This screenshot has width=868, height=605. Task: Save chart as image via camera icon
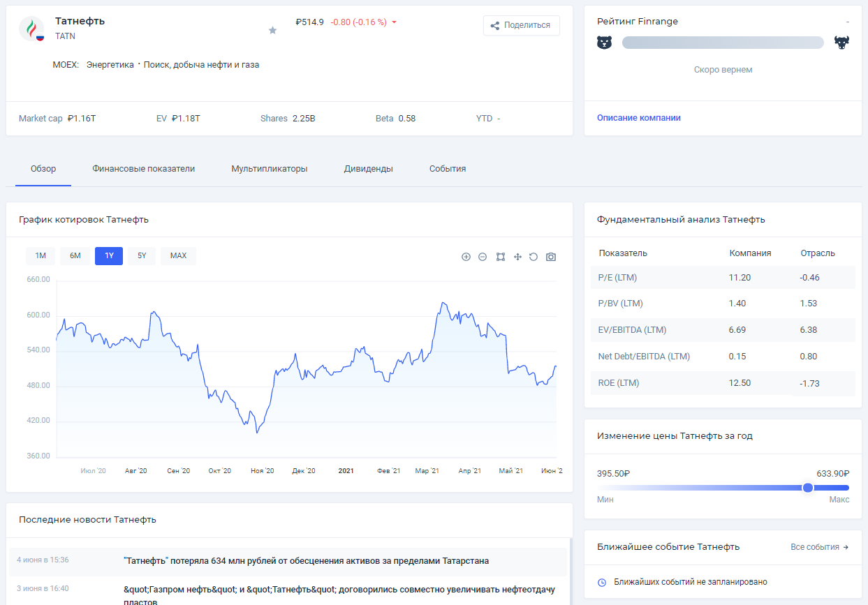tap(551, 257)
